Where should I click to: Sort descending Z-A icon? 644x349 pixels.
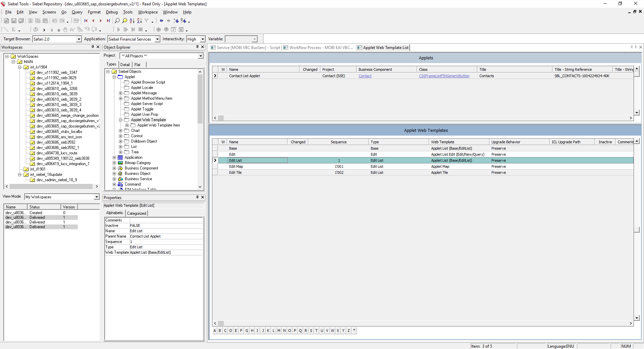(139, 21)
